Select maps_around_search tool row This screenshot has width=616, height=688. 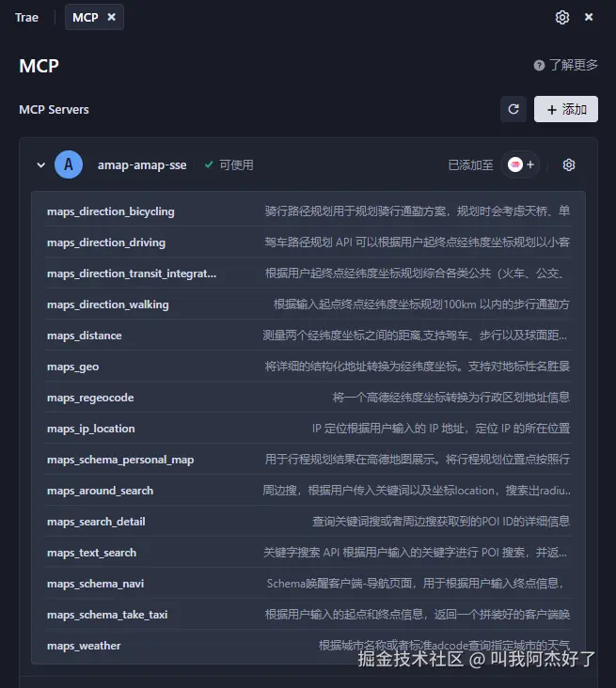[308, 491]
